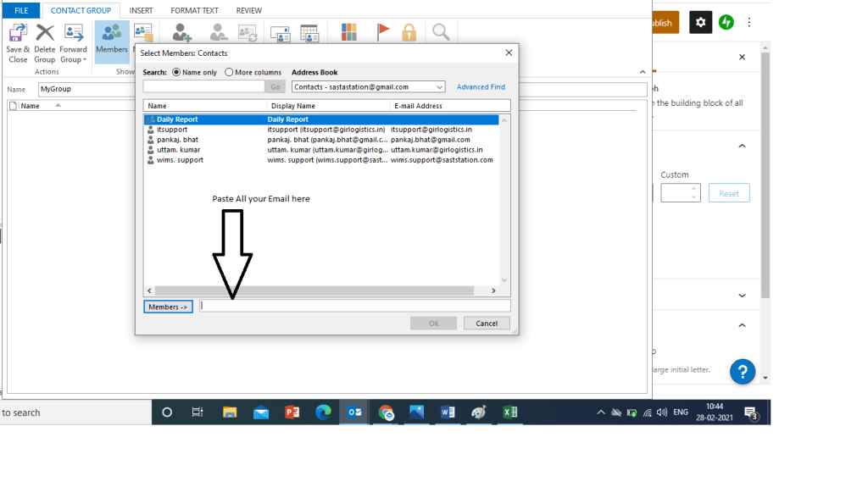Switch to the INSERT ribbon tab
Viewport: 868px width, 487px height.
point(141,10)
